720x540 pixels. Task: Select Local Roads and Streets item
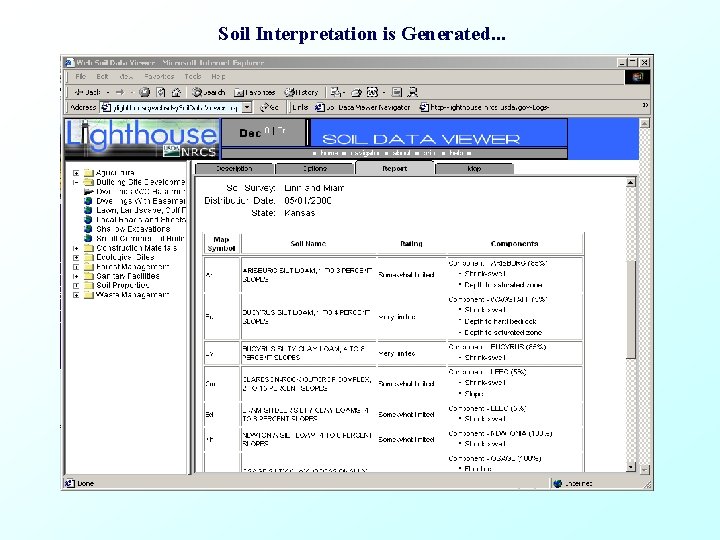(x=141, y=219)
